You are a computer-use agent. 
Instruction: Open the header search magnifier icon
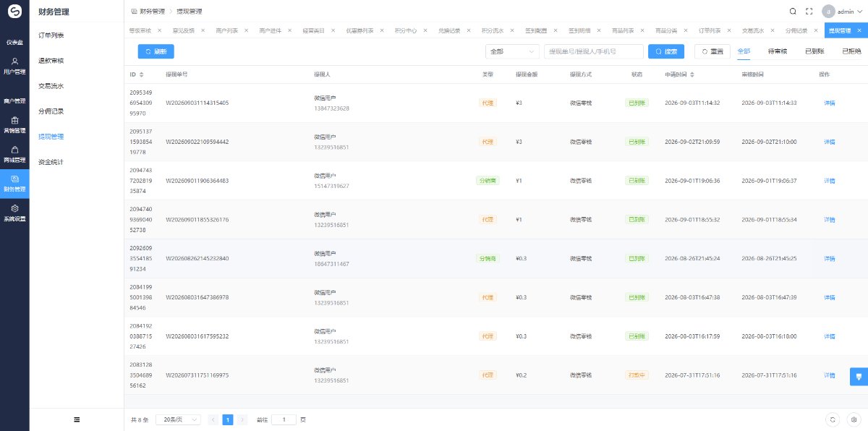pyautogui.click(x=793, y=12)
